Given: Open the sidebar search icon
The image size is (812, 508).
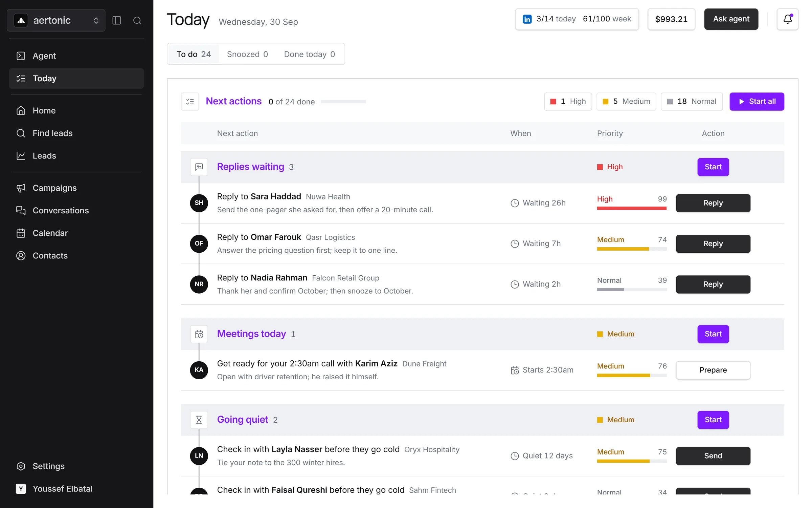Looking at the screenshot, I should 137,20.
